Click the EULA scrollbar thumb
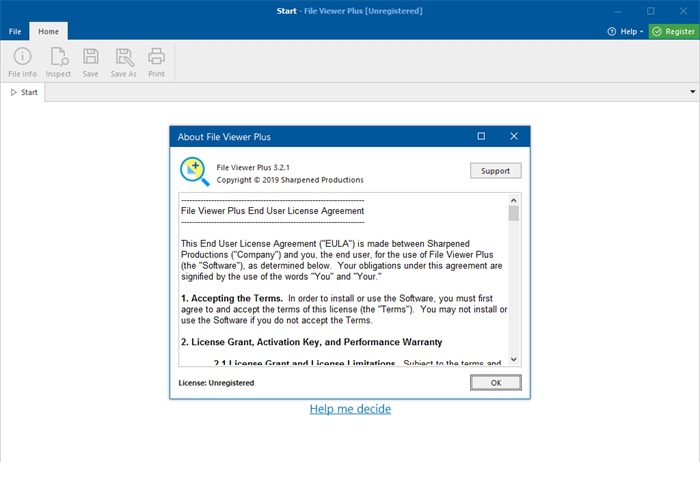Image resolution: width=700 pixels, height=480 pixels. (513, 213)
